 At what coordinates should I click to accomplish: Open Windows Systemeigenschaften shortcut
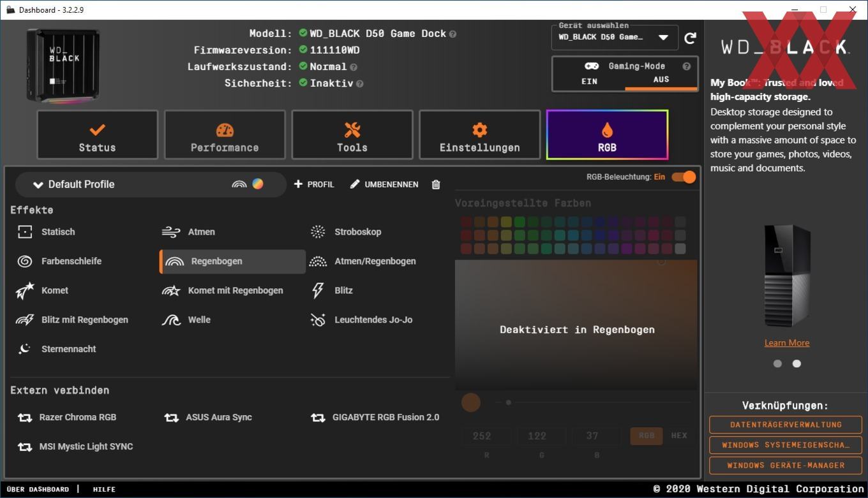click(x=786, y=445)
